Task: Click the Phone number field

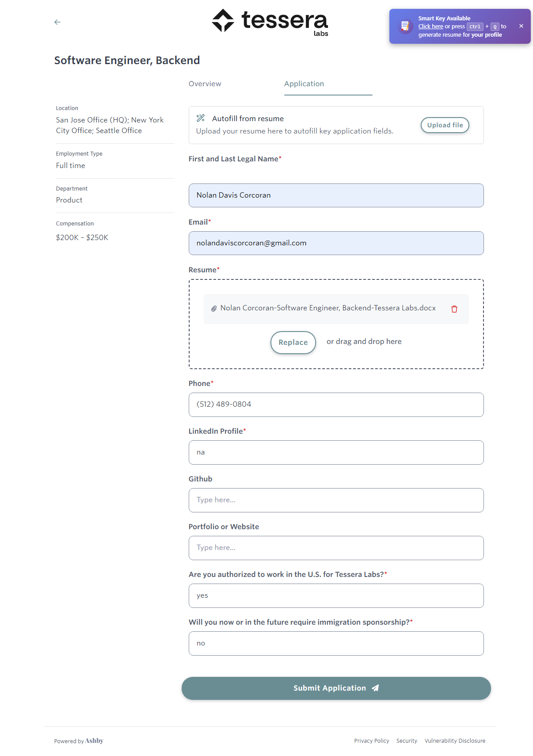Action: (336, 405)
